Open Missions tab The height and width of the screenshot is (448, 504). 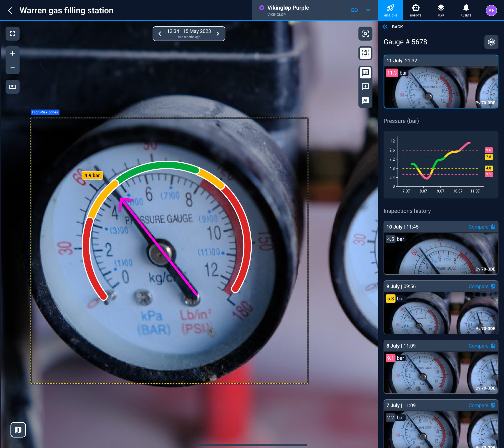pos(390,10)
